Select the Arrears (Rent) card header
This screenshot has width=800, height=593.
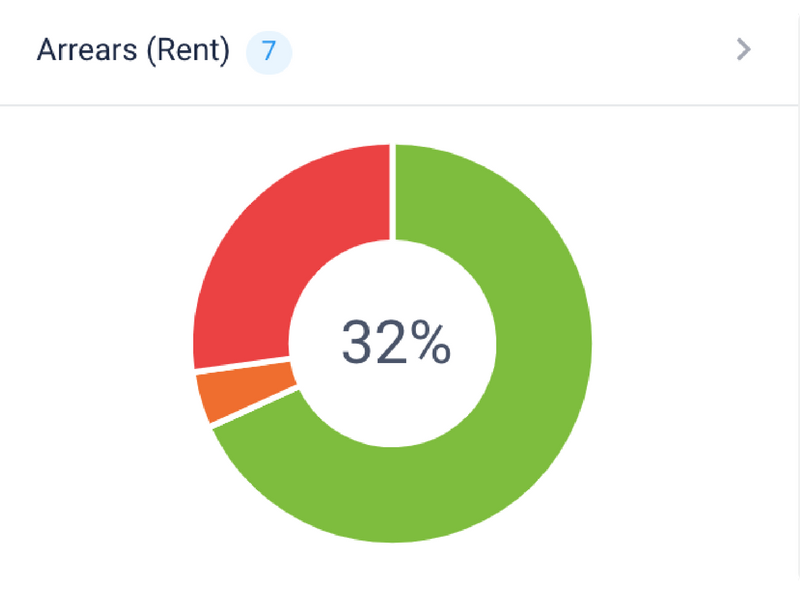(400, 50)
